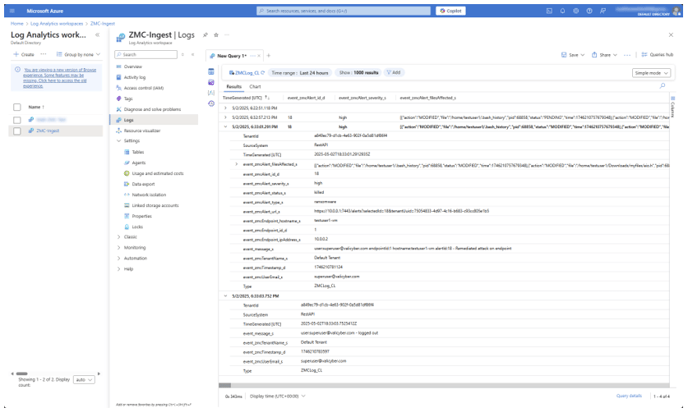Open the Time range Last 24 hours chip
The height and width of the screenshot is (417, 688).
[300, 73]
